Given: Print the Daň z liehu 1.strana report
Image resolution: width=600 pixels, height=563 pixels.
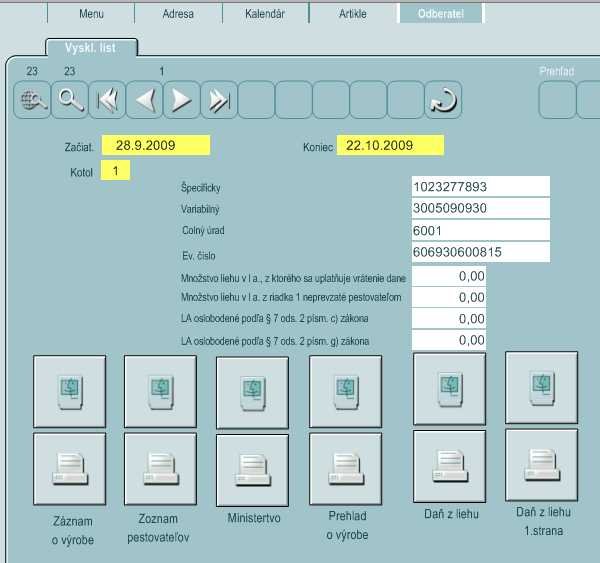Looking at the screenshot, I should (541, 465).
